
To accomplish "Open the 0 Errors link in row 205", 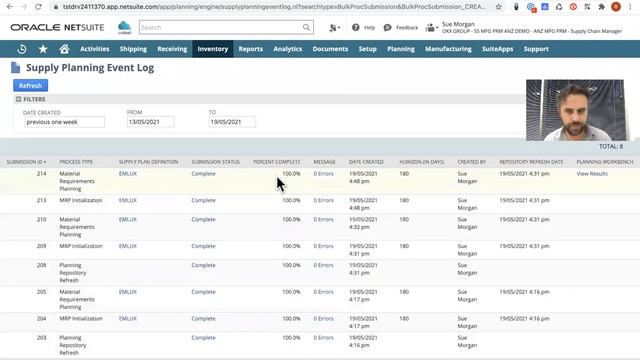I will 323,292.
